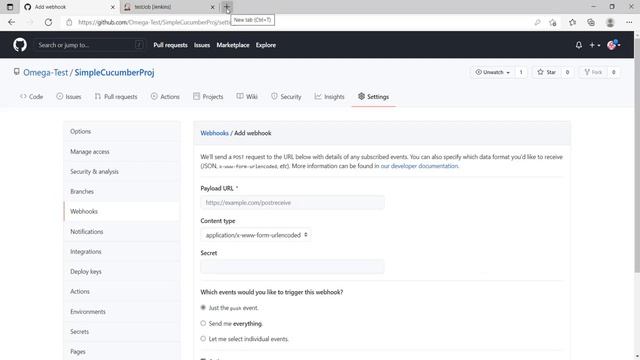This screenshot has height=360, width=640.
Task: Open Projects tab
Action: [208, 97]
